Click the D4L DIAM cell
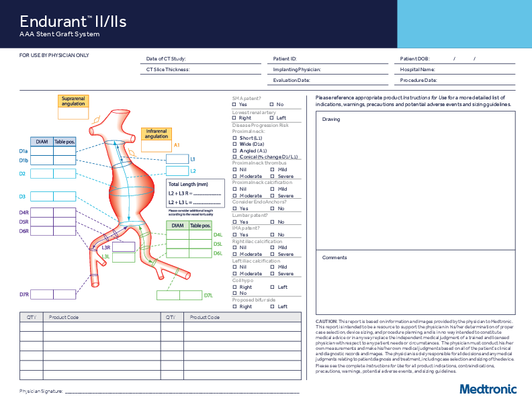The height and width of the screenshot is (411, 532). pos(178,234)
